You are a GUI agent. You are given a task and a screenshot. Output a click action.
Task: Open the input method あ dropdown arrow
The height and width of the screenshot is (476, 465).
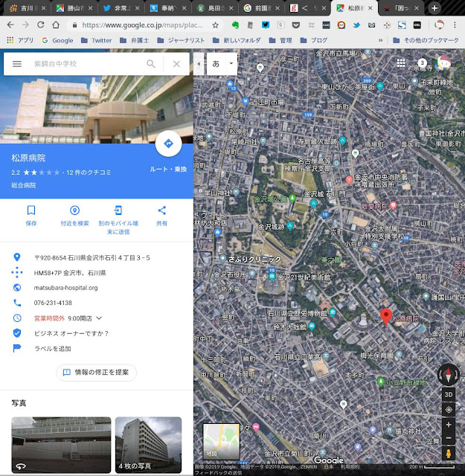231,63
